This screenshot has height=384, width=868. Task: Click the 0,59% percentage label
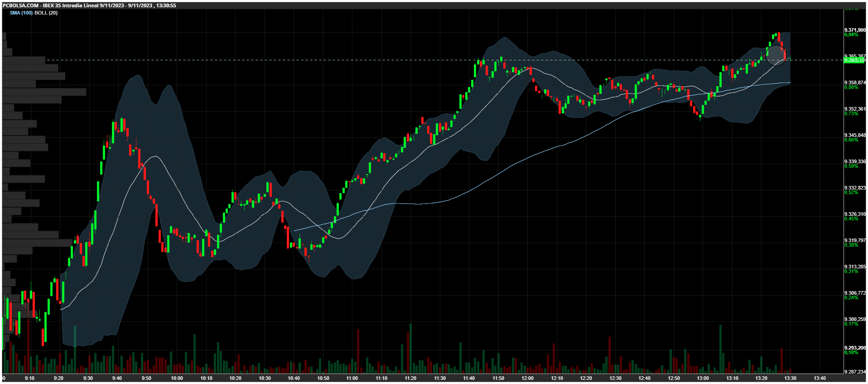pos(851,166)
